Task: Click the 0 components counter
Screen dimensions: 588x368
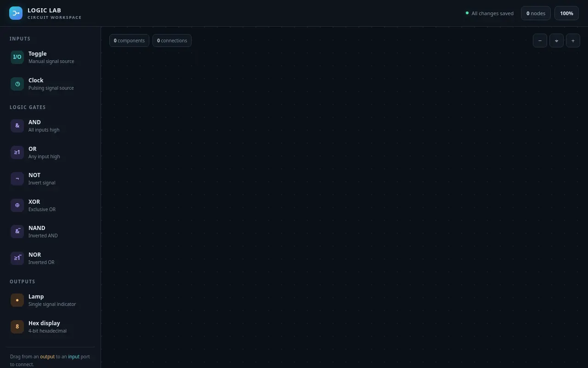Action: [x=129, y=40]
